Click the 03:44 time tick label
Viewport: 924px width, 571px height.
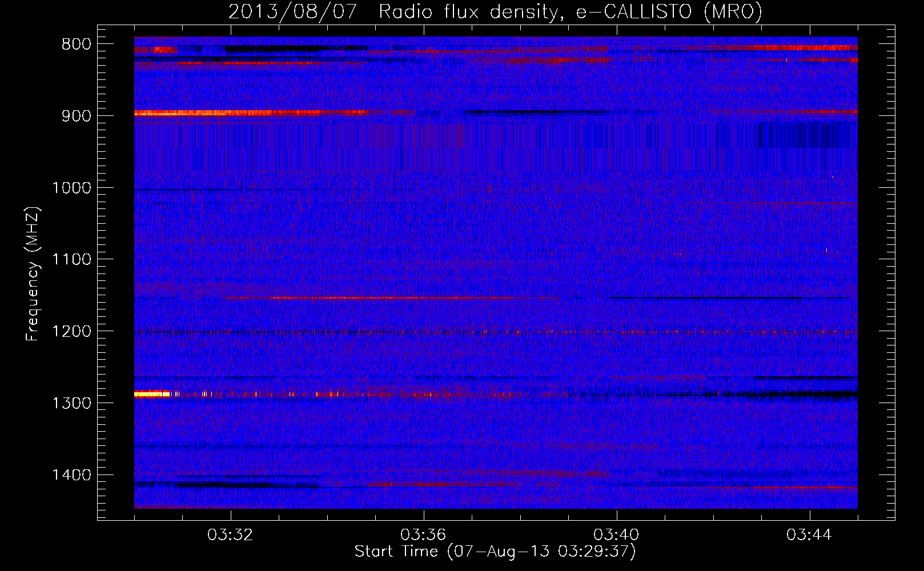pyautogui.click(x=809, y=535)
